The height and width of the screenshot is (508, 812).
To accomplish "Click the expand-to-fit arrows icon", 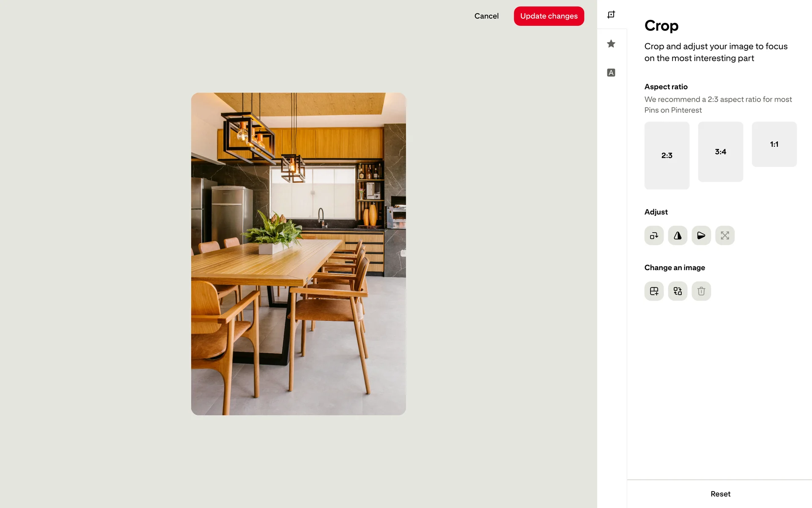I will pyautogui.click(x=725, y=235).
